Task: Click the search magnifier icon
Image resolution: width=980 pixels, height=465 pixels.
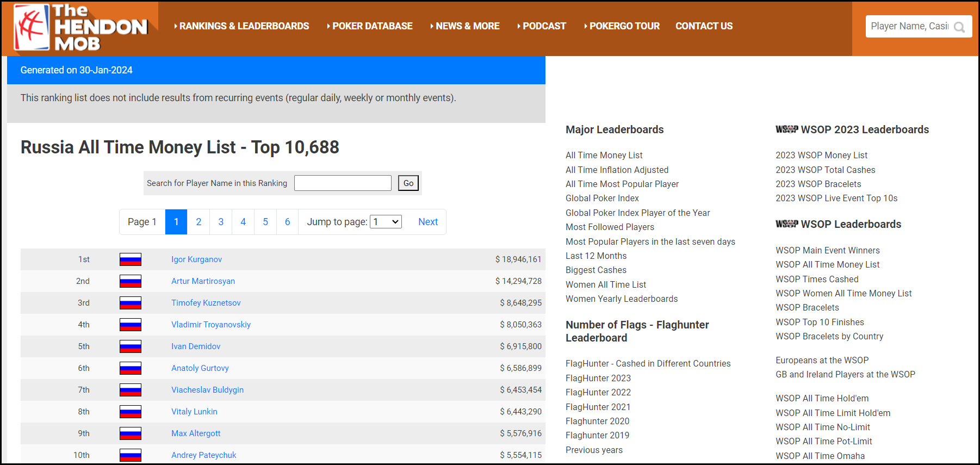Action: click(959, 27)
